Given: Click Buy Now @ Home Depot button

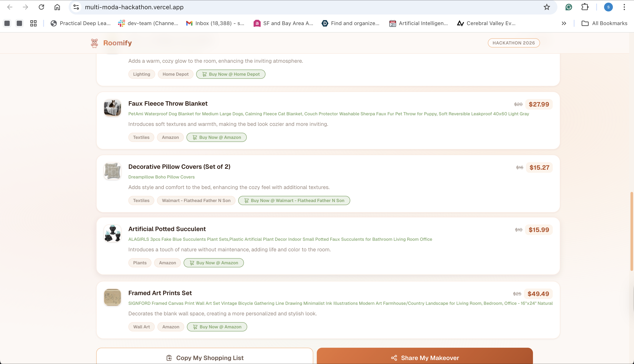Looking at the screenshot, I should point(230,74).
